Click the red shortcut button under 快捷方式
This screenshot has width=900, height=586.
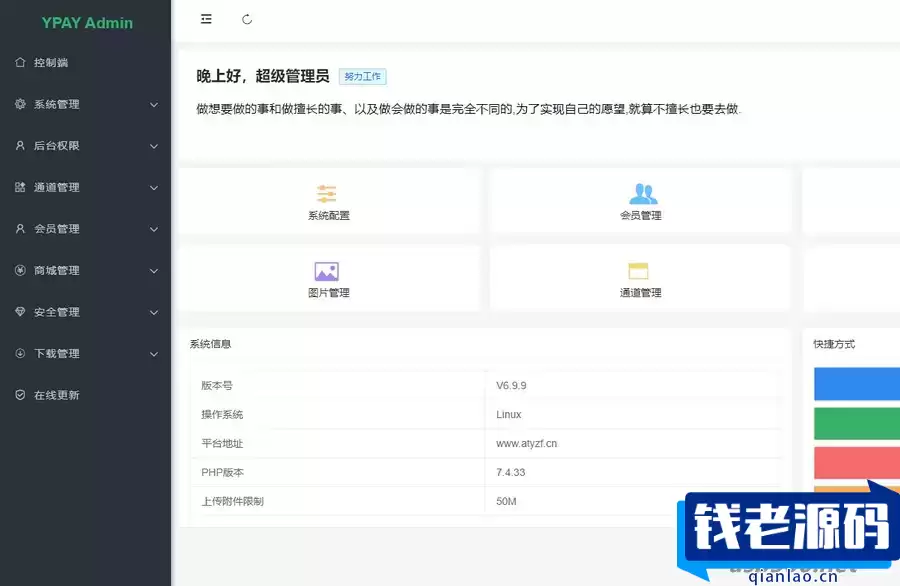click(x=856, y=463)
